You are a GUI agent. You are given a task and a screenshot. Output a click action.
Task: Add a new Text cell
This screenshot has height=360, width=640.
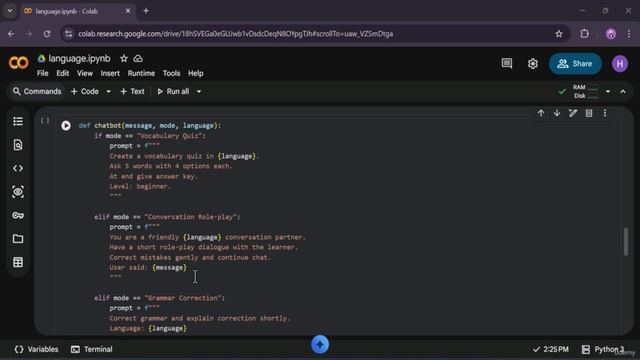(x=132, y=91)
